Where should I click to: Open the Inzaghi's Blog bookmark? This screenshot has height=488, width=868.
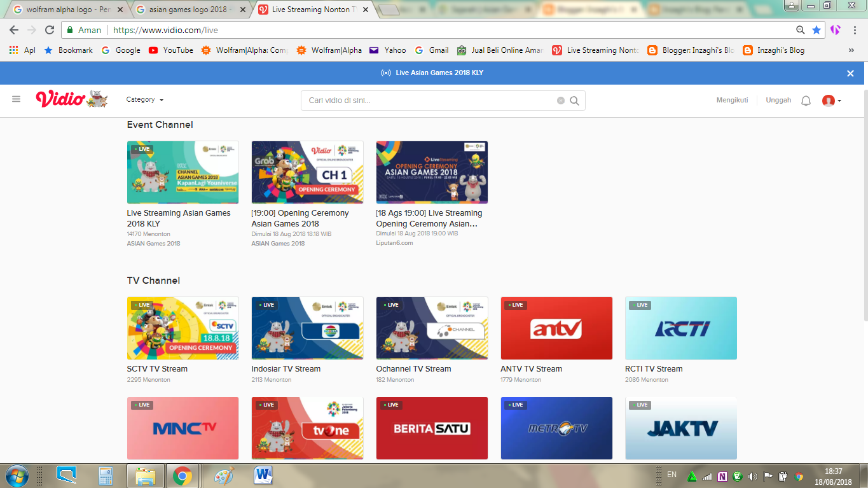(x=774, y=50)
